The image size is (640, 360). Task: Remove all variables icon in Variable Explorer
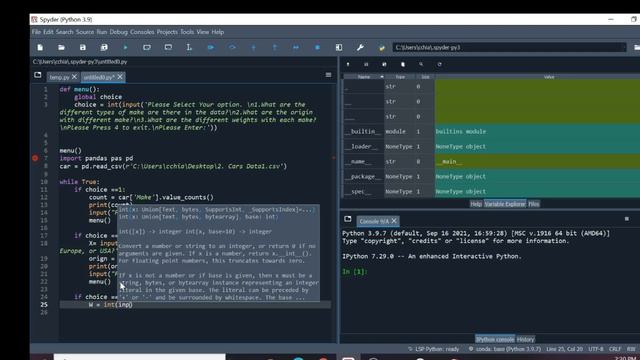(x=403, y=64)
